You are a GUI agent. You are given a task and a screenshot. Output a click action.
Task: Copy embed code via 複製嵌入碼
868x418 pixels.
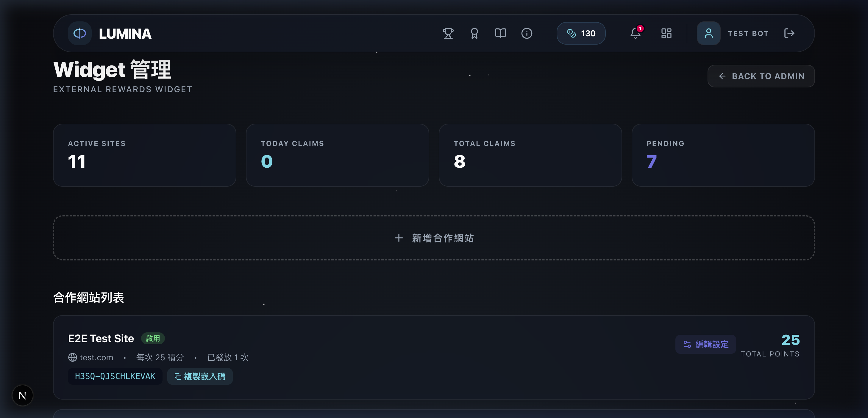[200, 376]
